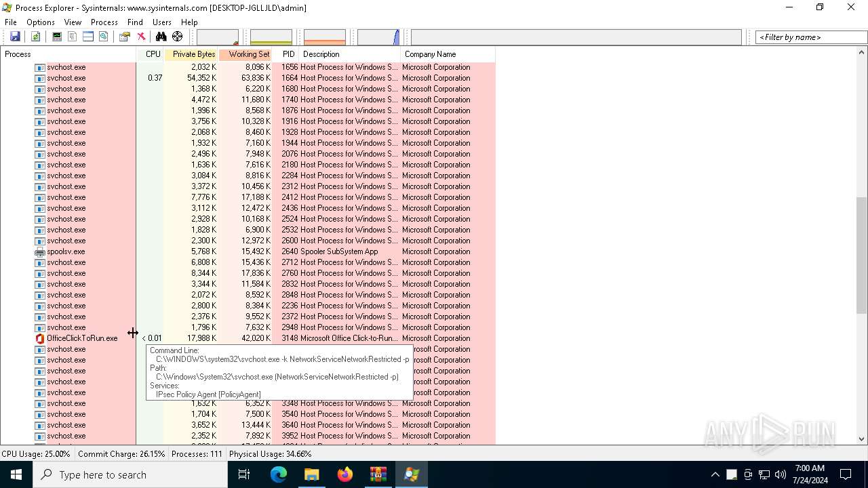Open the Options menu
Image resolution: width=868 pixels, height=488 pixels.
click(41, 22)
